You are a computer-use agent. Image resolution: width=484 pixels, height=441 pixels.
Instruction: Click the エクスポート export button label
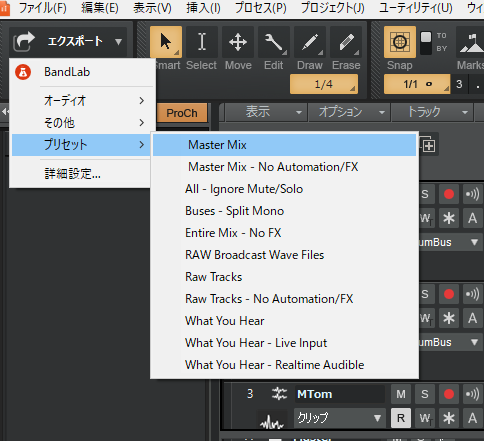coord(75,42)
